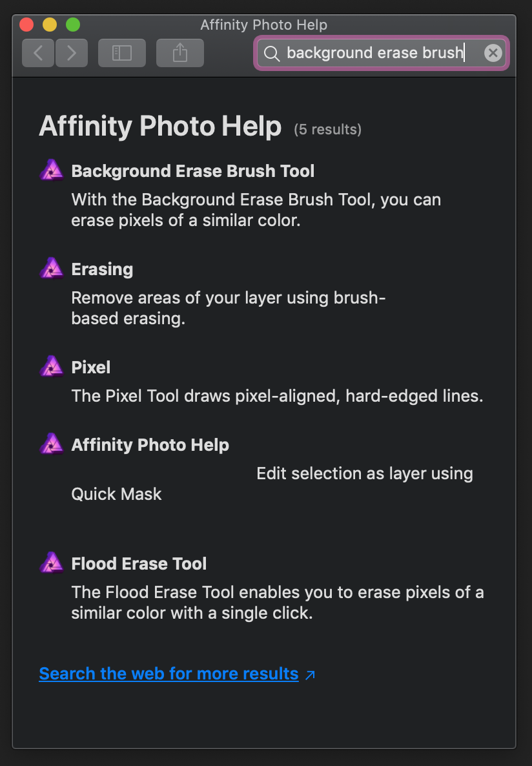Open the Affinity Photo Help result
The width and height of the screenshot is (532, 766).
coord(150,445)
